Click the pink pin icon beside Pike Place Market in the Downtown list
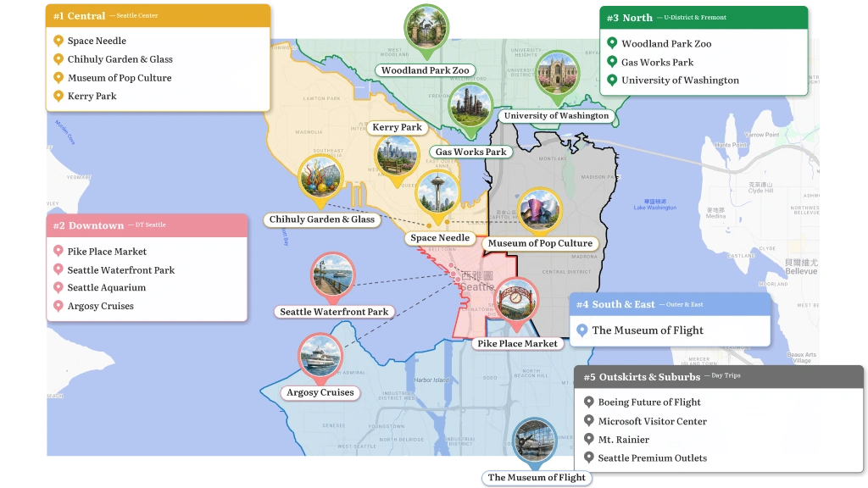 [58, 251]
